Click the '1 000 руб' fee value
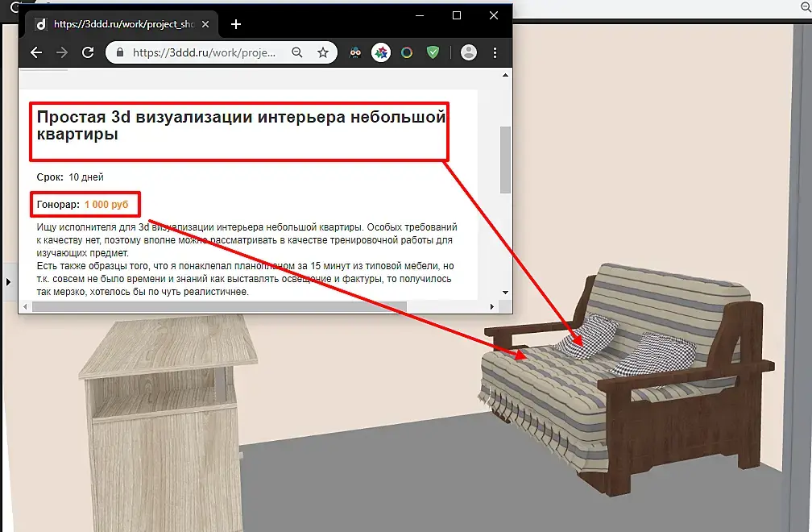812x532 pixels. [106, 205]
